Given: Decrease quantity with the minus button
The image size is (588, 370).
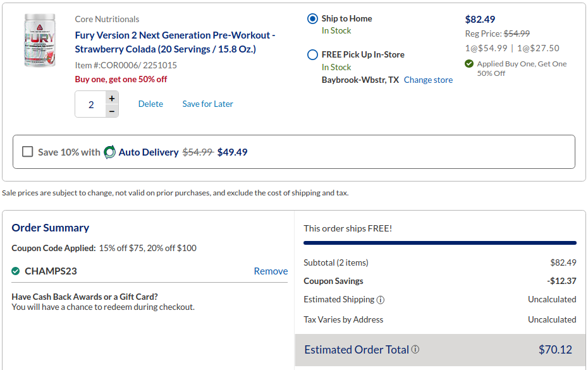Looking at the screenshot, I should click(x=112, y=111).
